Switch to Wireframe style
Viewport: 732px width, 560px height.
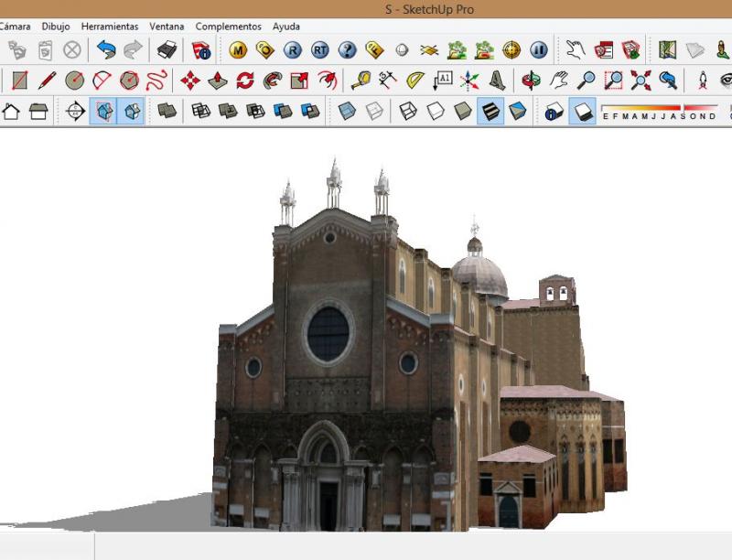tap(408, 111)
